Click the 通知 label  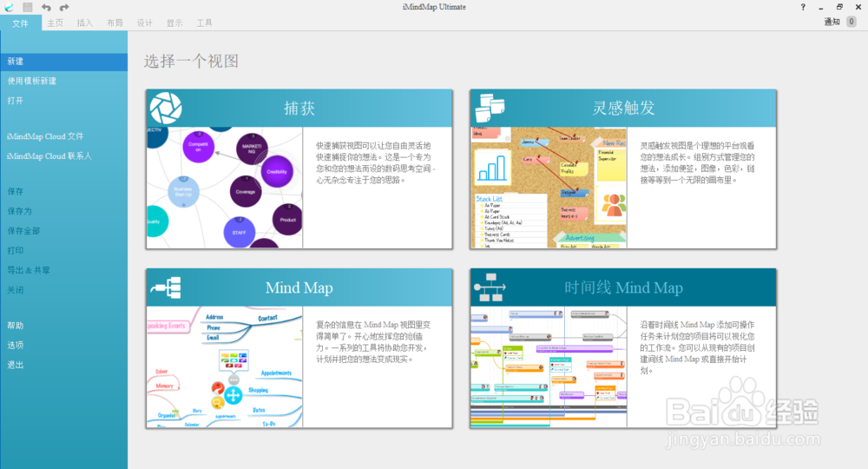832,22
